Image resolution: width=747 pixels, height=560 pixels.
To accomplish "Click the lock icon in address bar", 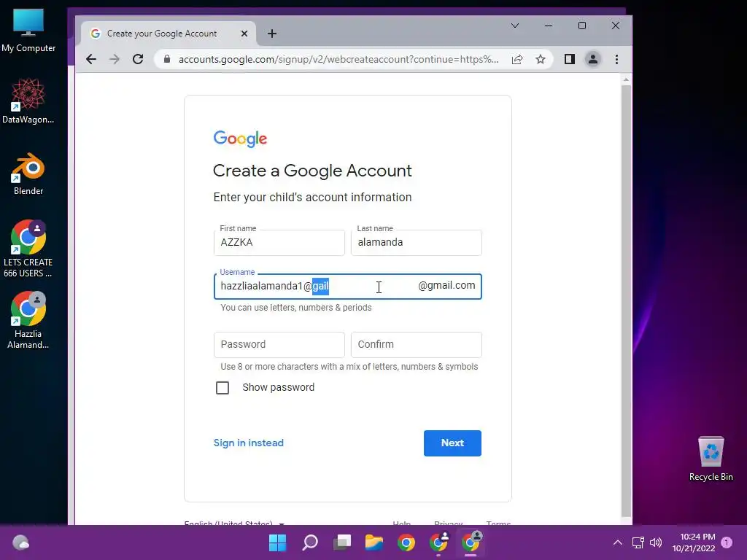I will coord(167,59).
